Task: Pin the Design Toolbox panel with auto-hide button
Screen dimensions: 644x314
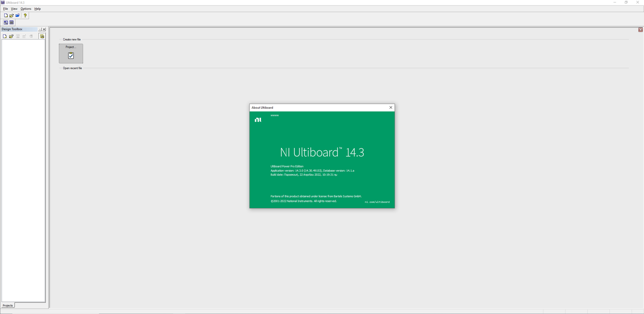Action: pos(40,29)
